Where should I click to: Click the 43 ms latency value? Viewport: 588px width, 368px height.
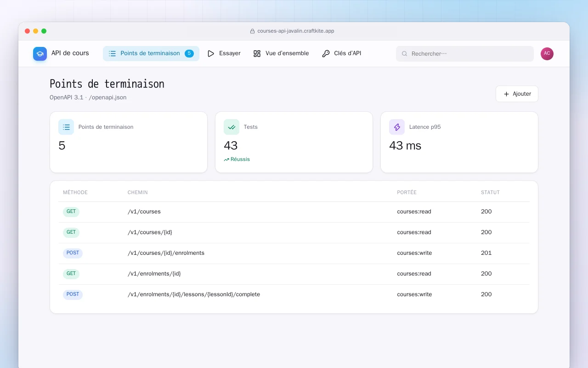pyautogui.click(x=405, y=146)
